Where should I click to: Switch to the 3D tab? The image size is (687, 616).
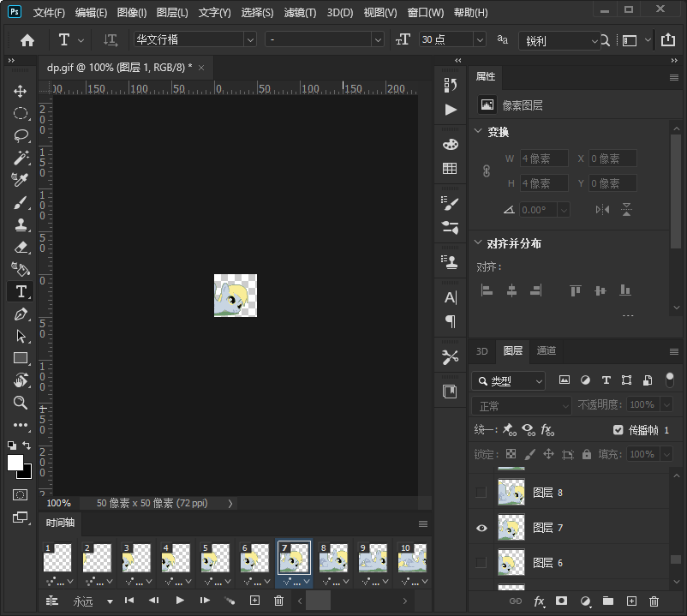tap(481, 351)
